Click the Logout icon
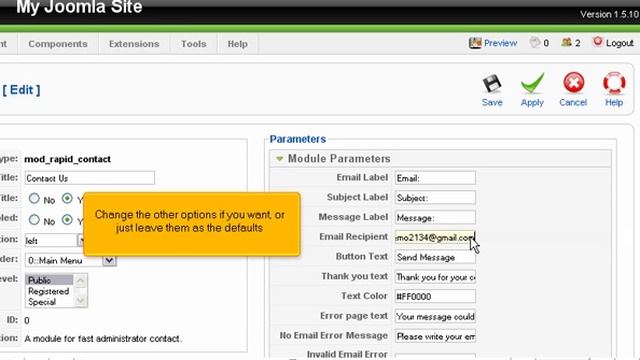The height and width of the screenshot is (360, 640). [598, 42]
